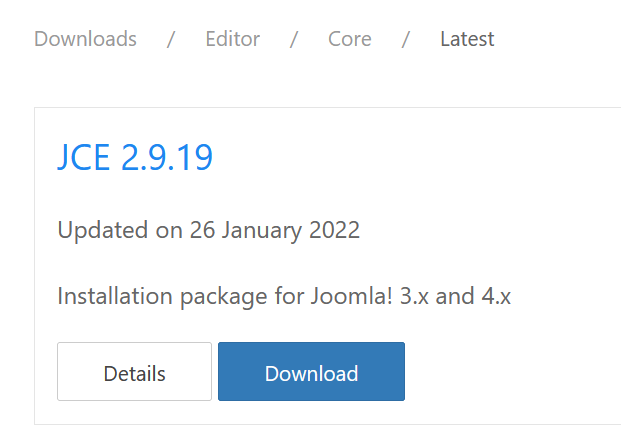Click the slash separator after Downloads
The height and width of the screenshot is (438, 621).
[171, 39]
